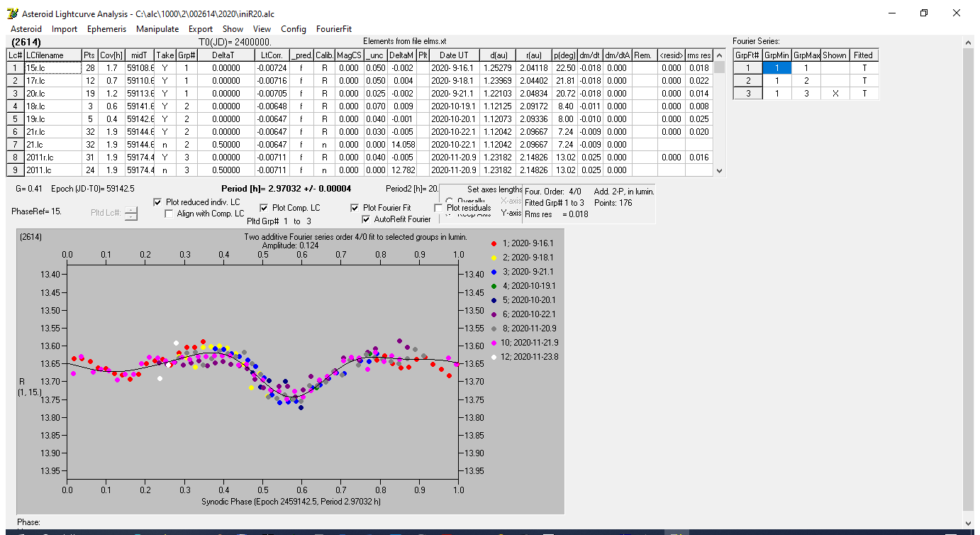
Task: Click the lightcurve table scrollbar up arrow
Action: [720, 56]
